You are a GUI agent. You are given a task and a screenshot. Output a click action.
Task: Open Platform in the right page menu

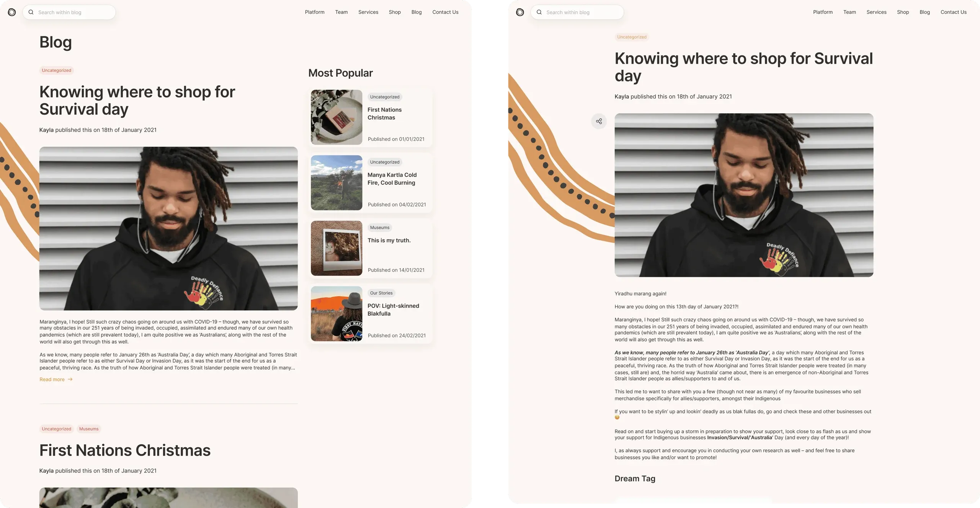pyautogui.click(x=823, y=12)
